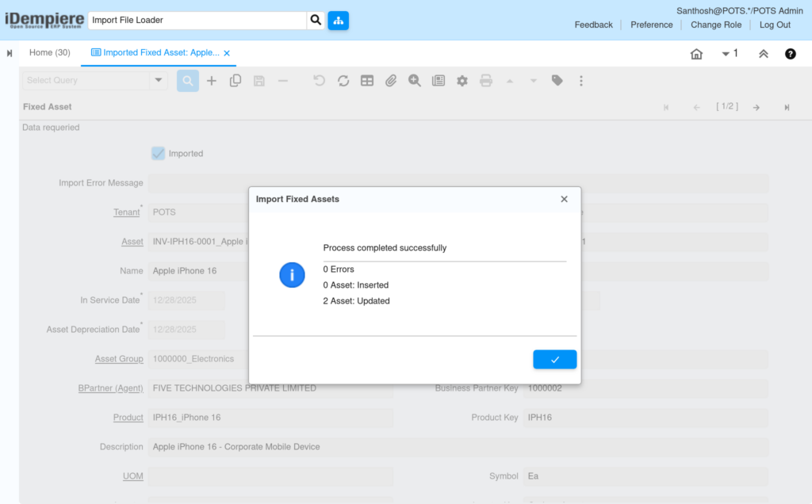The width and height of the screenshot is (812, 504).
Task: Create a new record with plus icon
Action: coord(211,81)
